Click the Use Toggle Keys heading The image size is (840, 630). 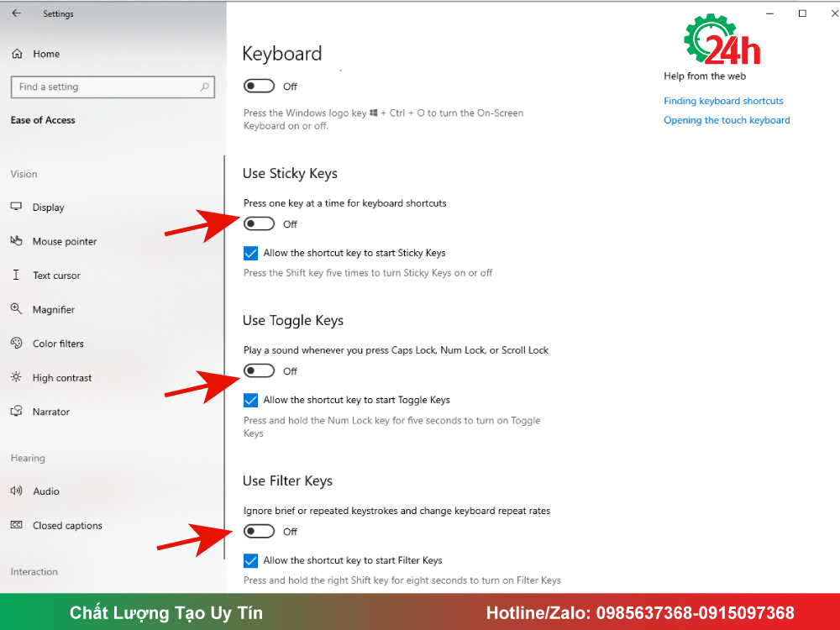(x=293, y=320)
